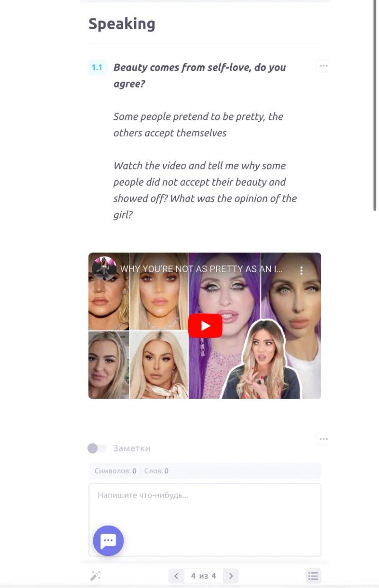The width and height of the screenshot is (379, 588).
Task: Click the YouTube channel avatar
Action: 104,269
